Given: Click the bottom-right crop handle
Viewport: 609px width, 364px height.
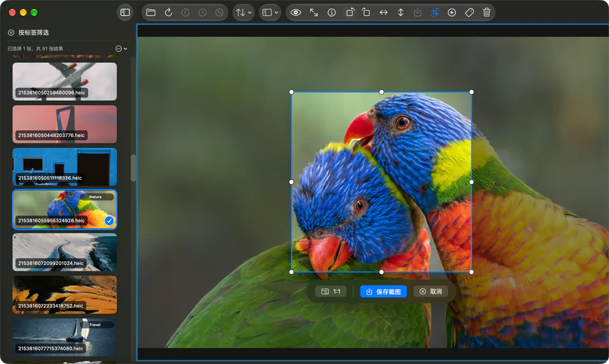Looking at the screenshot, I should (x=471, y=272).
